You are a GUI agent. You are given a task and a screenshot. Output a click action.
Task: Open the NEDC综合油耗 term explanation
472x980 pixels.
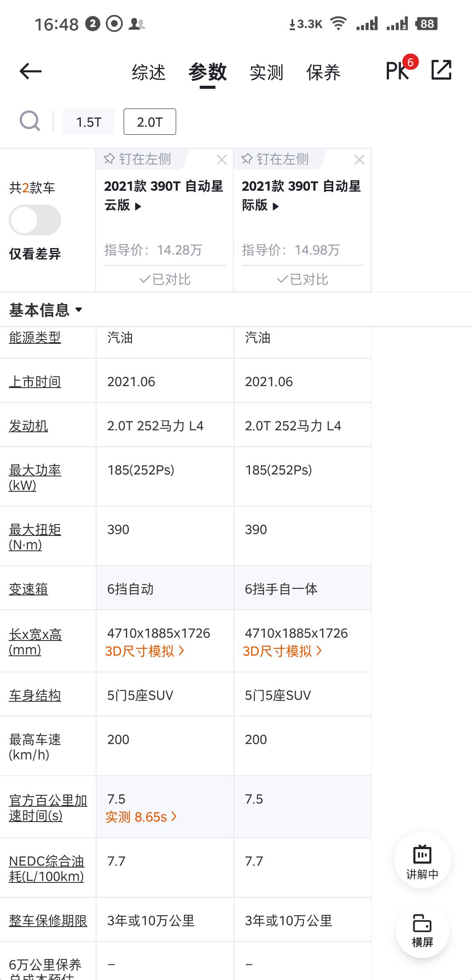46,868
